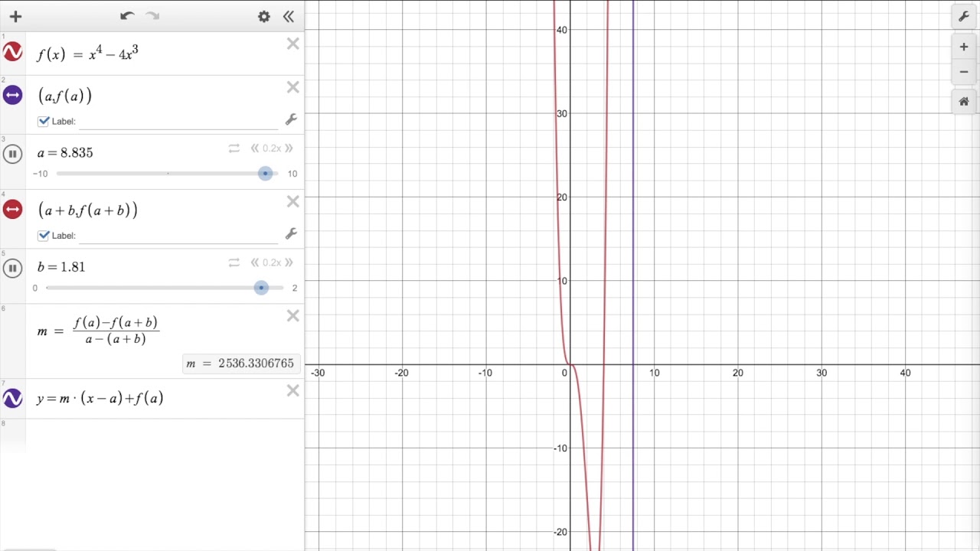Click the m = 2536.3306765 result value
Image resolution: width=980 pixels, height=551 pixels.
pos(240,364)
